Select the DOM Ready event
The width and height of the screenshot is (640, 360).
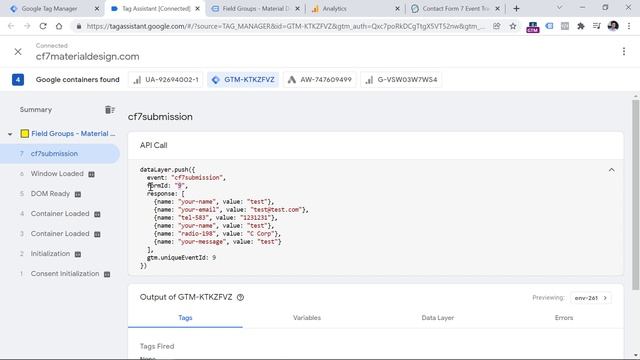(x=50, y=194)
